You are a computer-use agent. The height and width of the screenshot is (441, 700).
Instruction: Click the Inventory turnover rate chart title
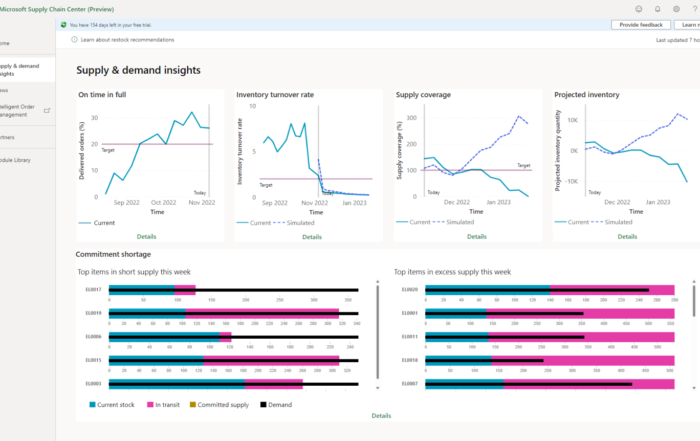tap(275, 95)
